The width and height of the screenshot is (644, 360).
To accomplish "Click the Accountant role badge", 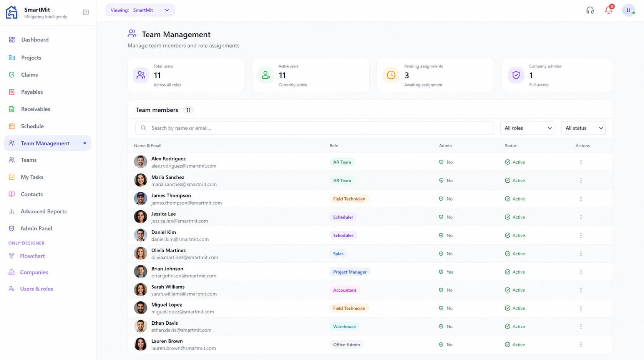I will pos(345,290).
